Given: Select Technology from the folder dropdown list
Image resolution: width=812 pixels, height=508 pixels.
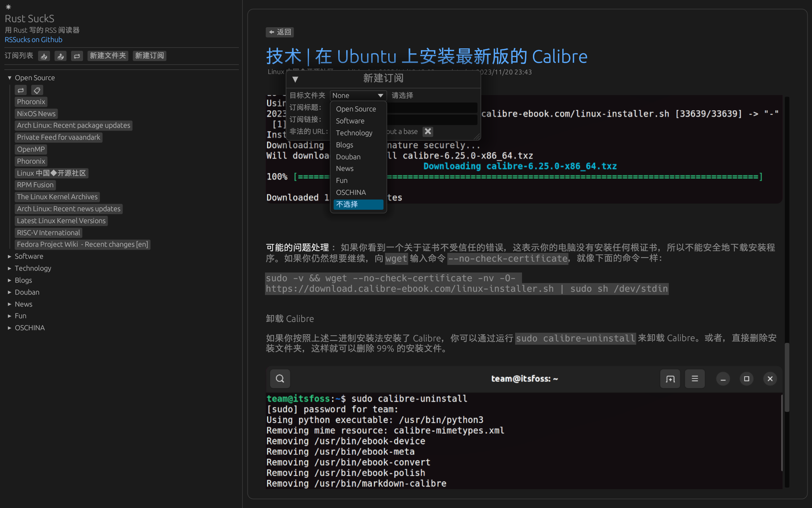Looking at the screenshot, I should tap(354, 133).
